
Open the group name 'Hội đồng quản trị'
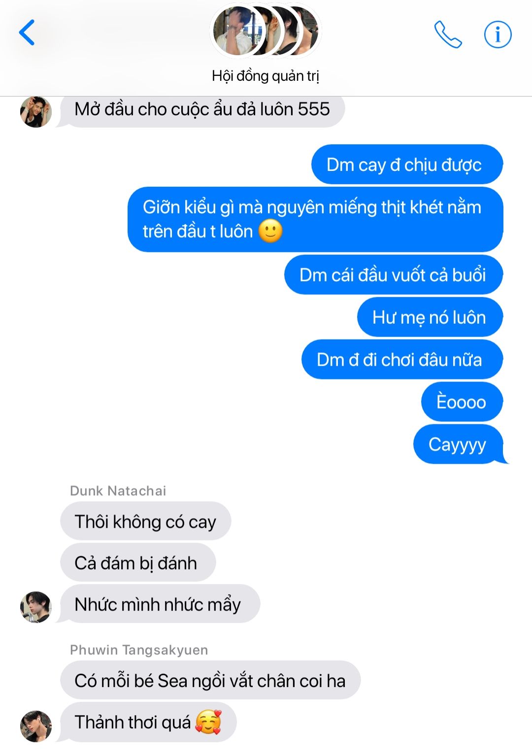[266, 76]
